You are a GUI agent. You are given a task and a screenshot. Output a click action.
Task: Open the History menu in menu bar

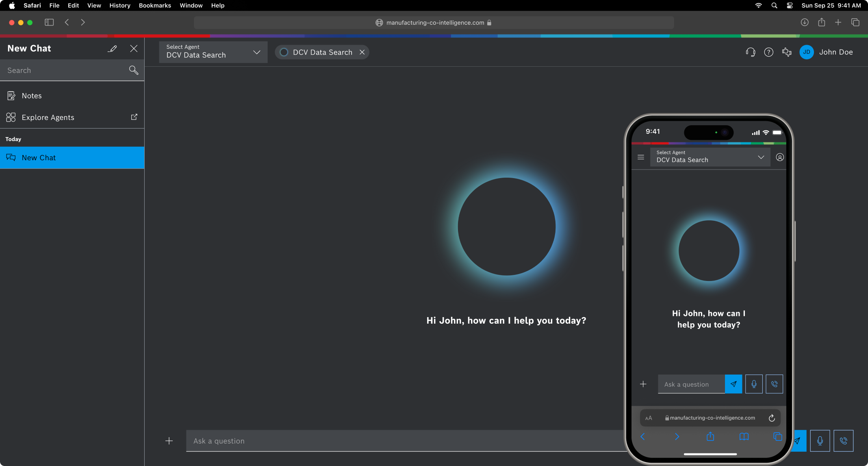click(119, 5)
